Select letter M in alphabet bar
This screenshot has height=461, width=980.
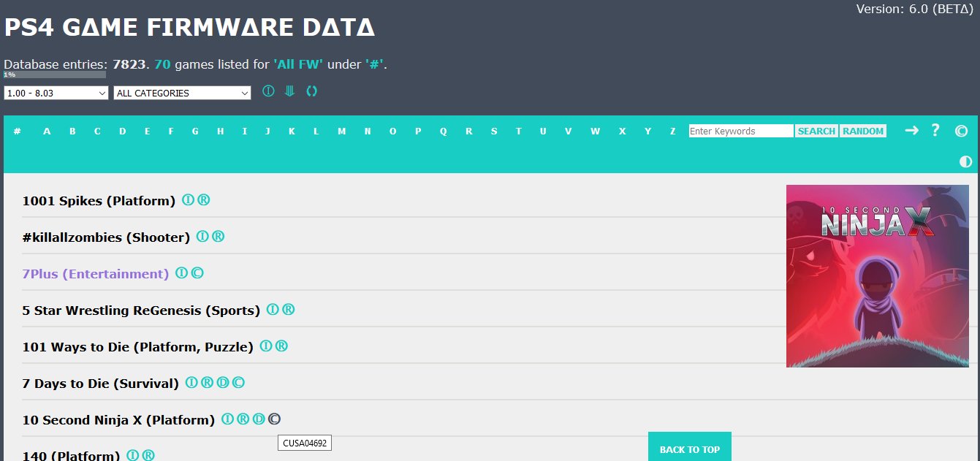341,131
